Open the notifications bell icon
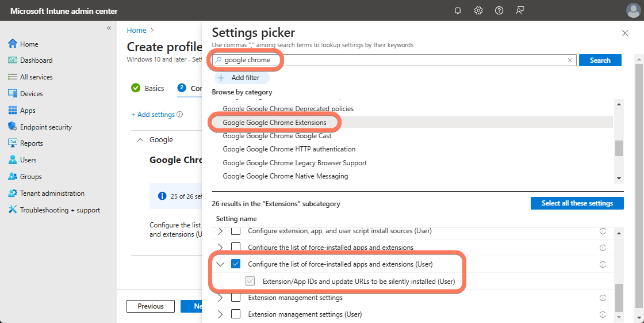The width and height of the screenshot is (644, 323). click(x=458, y=10)
